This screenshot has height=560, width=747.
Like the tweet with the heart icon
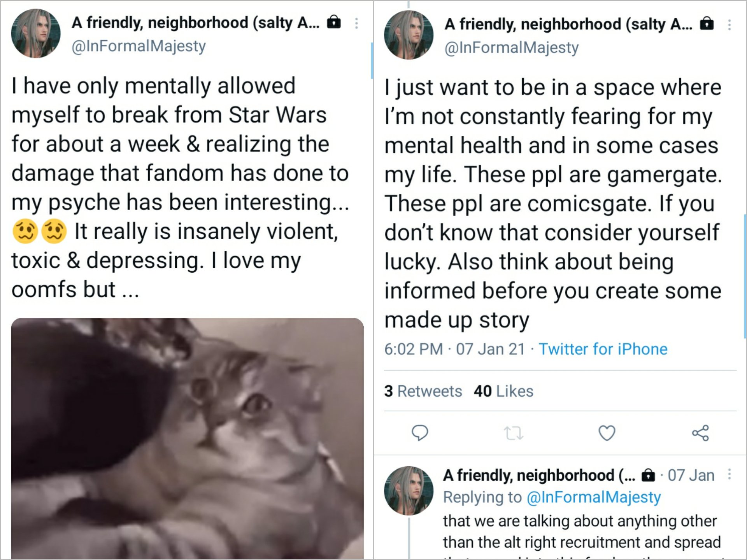607,433
